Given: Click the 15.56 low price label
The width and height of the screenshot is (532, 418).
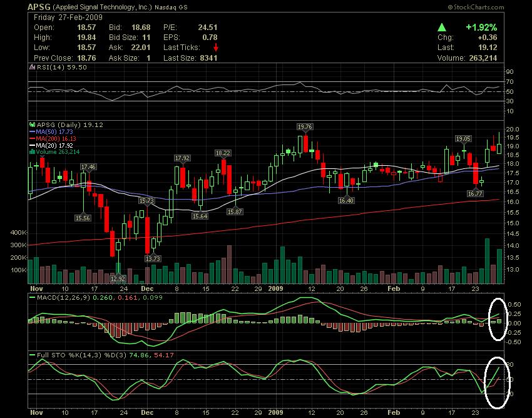Looking at the screenshot, I should click(x=83, y=218).
